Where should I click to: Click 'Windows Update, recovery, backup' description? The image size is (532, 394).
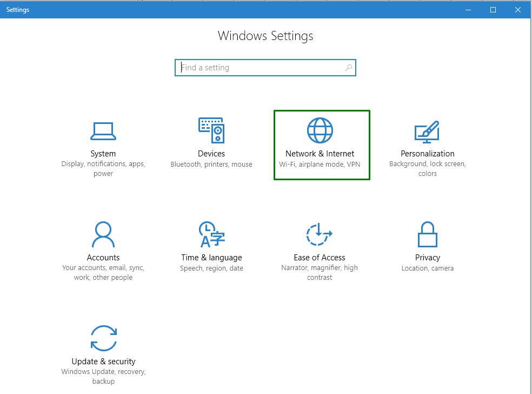(x=103, y=376)
